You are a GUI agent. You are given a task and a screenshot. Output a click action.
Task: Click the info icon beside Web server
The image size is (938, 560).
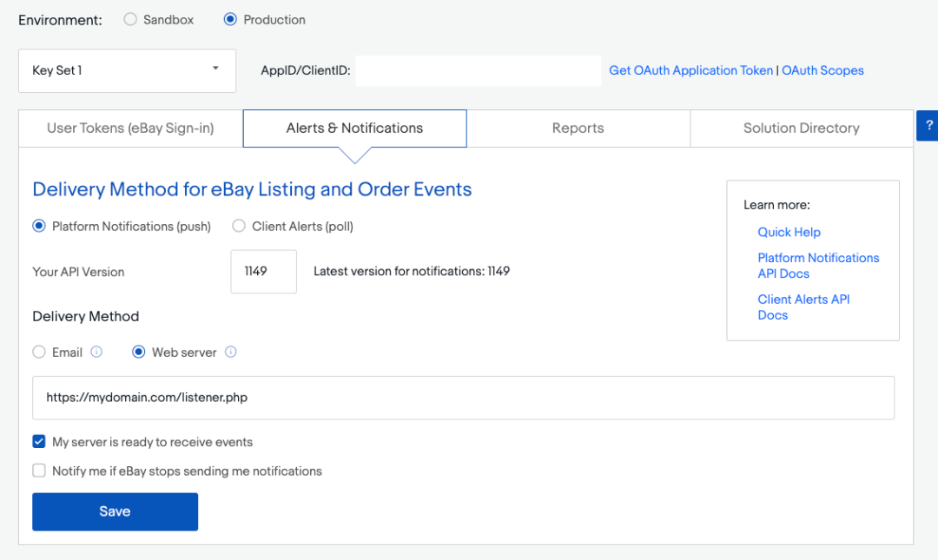(x=231, y=352)
